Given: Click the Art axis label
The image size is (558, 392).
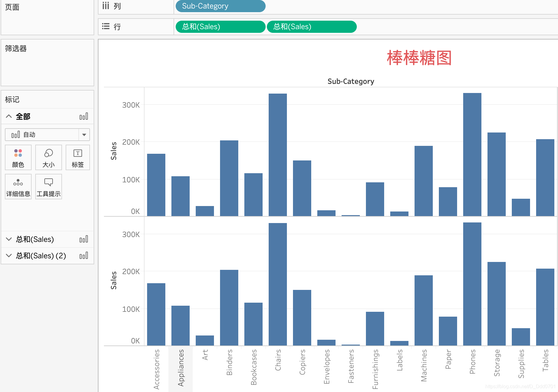Looking at the screenshot, I should click(205, 355).
